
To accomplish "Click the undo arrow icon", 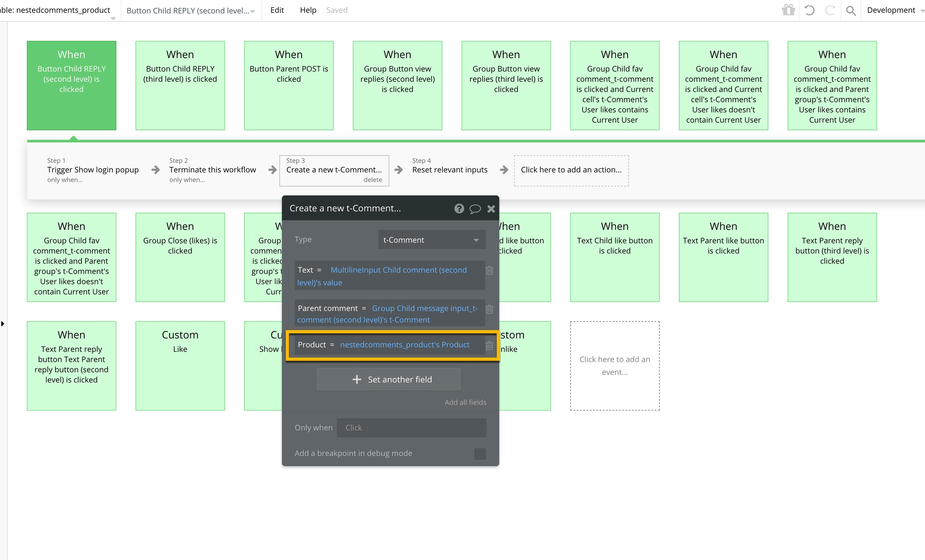I will click(809, 10).
